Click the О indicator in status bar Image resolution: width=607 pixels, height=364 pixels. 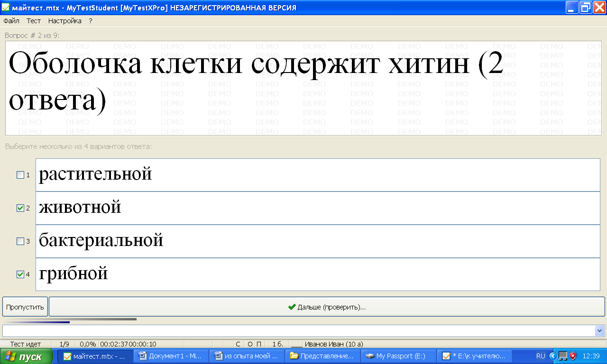point(250,344)
